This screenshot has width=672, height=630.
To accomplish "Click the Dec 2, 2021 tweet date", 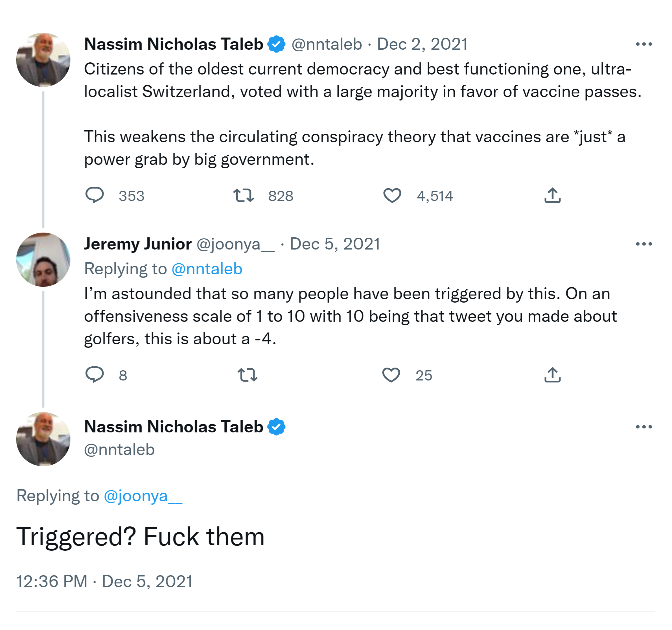I will 422,44.
